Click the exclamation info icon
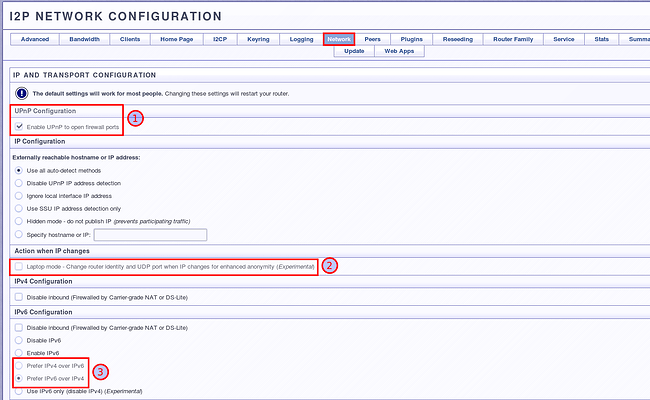 [x=22, y=93]
